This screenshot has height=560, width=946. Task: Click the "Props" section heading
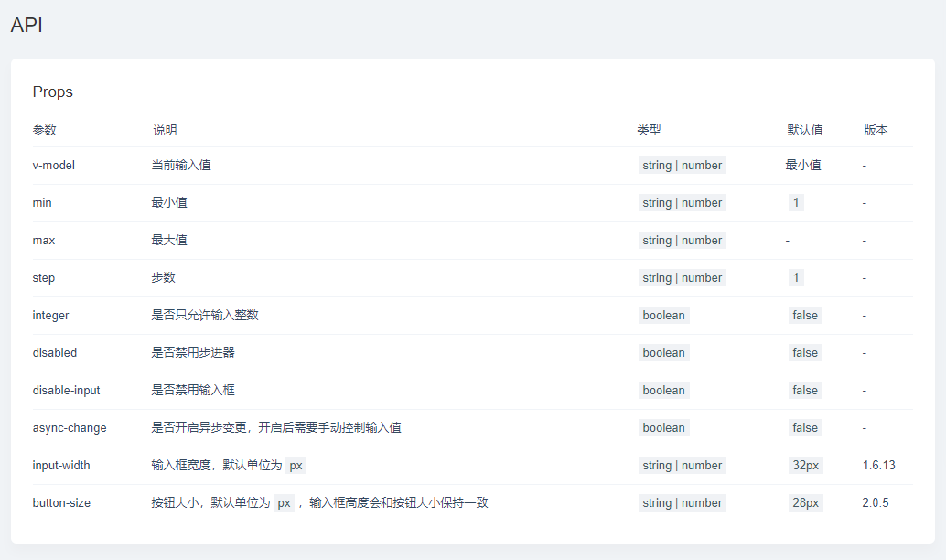51,92
